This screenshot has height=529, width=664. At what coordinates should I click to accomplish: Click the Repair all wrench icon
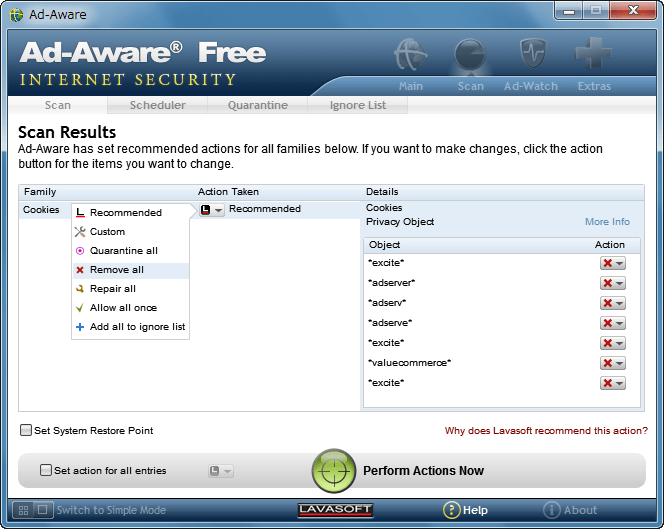pyautogui.click(x=80, y=289)
